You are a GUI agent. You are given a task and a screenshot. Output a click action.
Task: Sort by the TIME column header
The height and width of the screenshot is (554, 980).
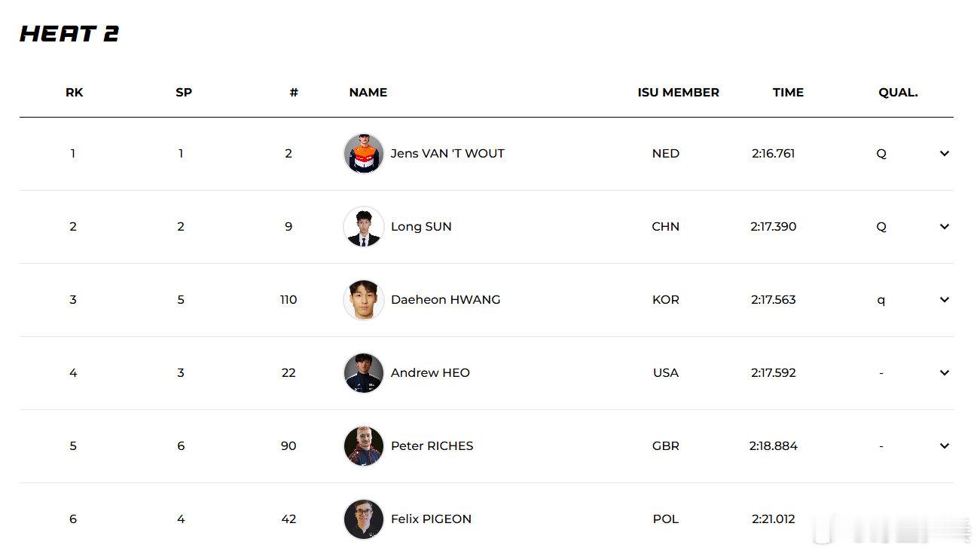pos(788,93)
